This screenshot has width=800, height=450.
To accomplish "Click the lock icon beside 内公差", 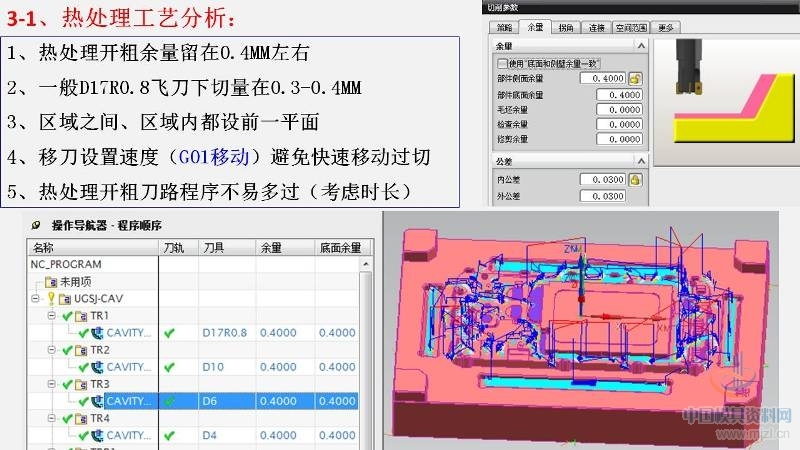I will pos(634,179).
